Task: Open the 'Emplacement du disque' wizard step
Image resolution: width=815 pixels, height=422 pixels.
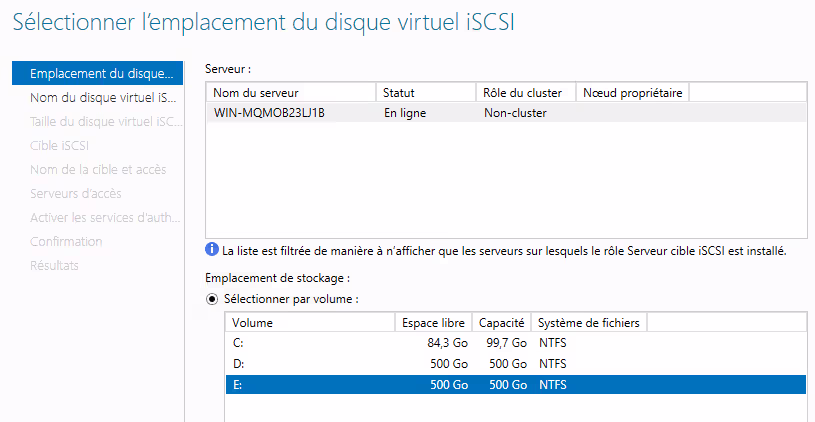Action: coord(98,74)
